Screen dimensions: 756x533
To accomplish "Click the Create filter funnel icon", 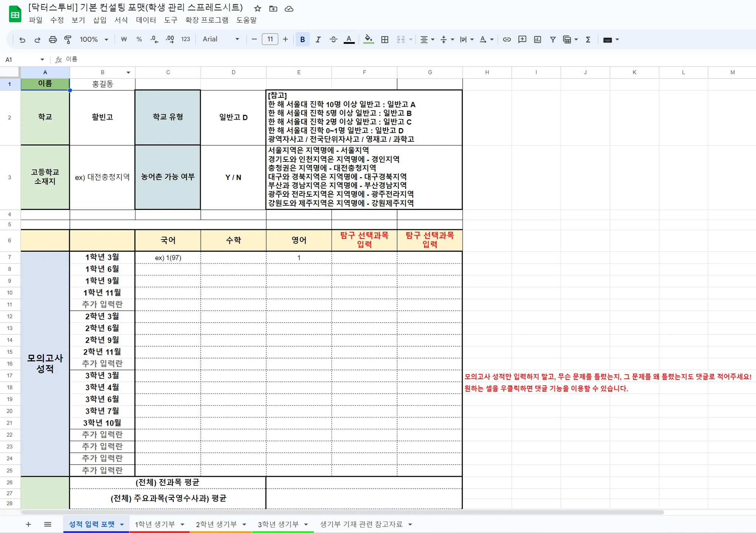I will tap(553, 39).
